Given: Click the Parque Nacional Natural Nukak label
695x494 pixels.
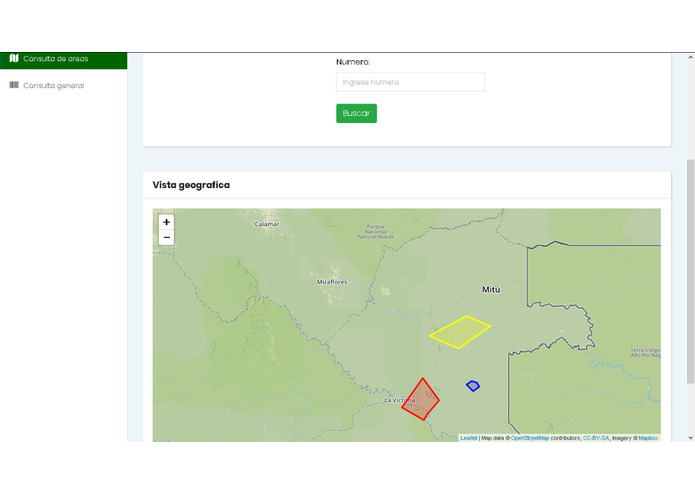Looking at the screenshot, I should tap(375, 231).
